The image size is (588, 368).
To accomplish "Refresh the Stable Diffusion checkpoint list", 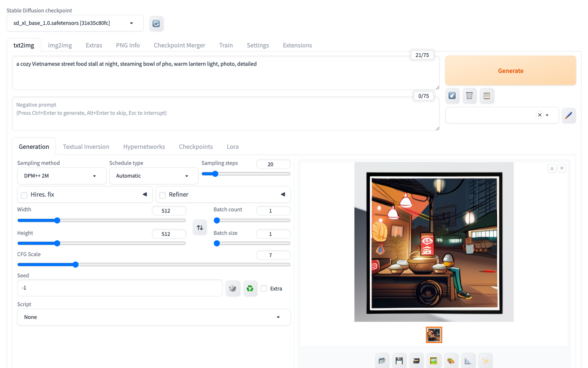I will coord(156,24).
